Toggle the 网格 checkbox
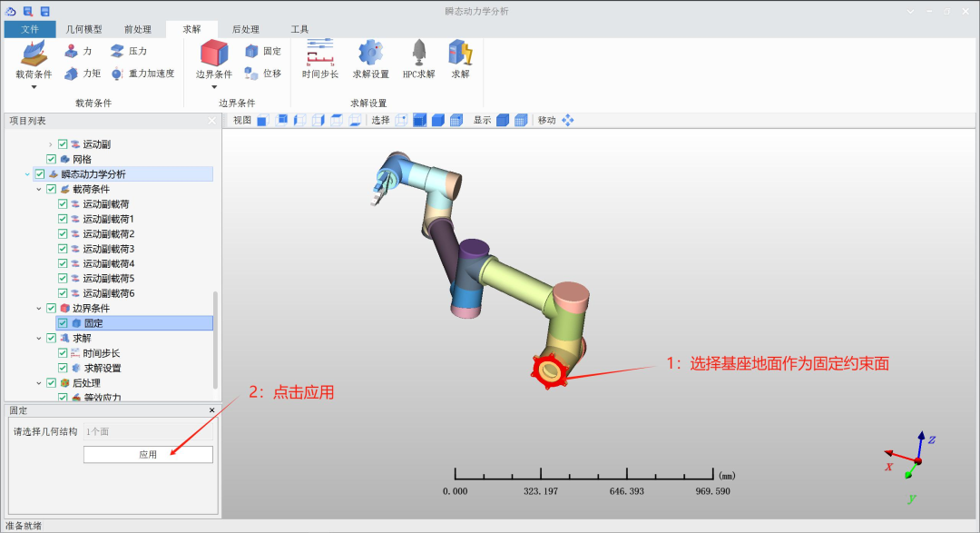 tap(51, 160)
